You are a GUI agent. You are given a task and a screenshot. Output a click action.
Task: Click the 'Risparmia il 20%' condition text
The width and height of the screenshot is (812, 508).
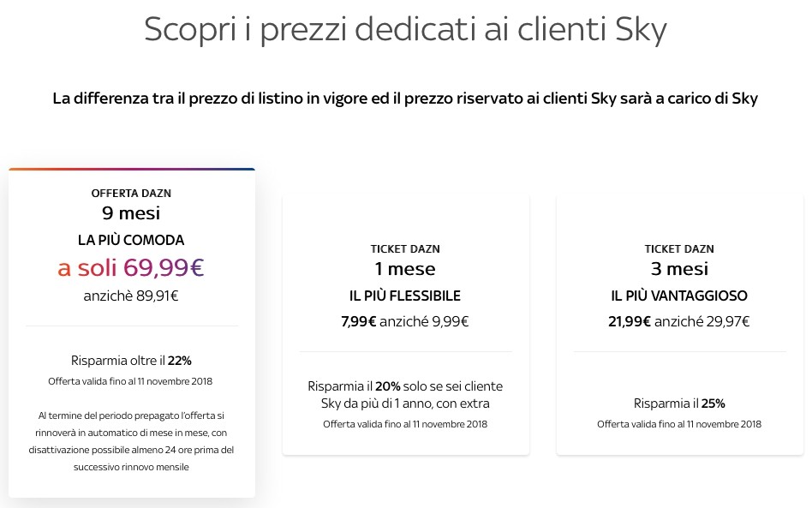(405, 395)
